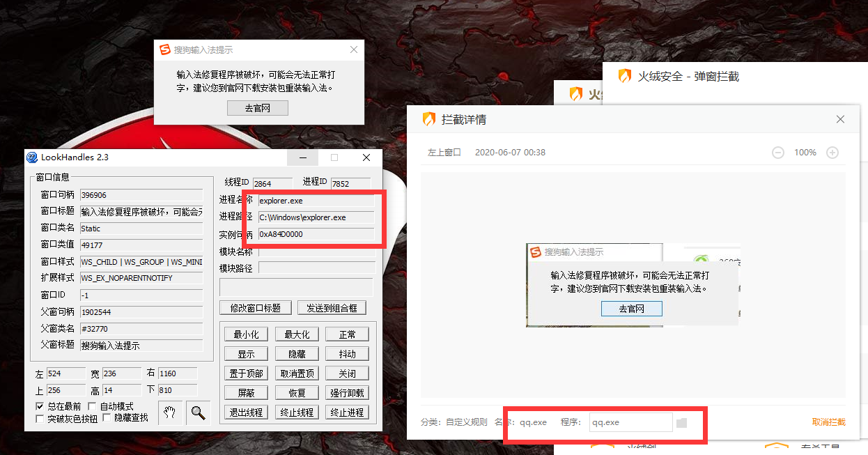Click the 最小化 action button in LookHandles
Image resolution: width=868 pixels, height=455 pixels.
pos(246,334)
